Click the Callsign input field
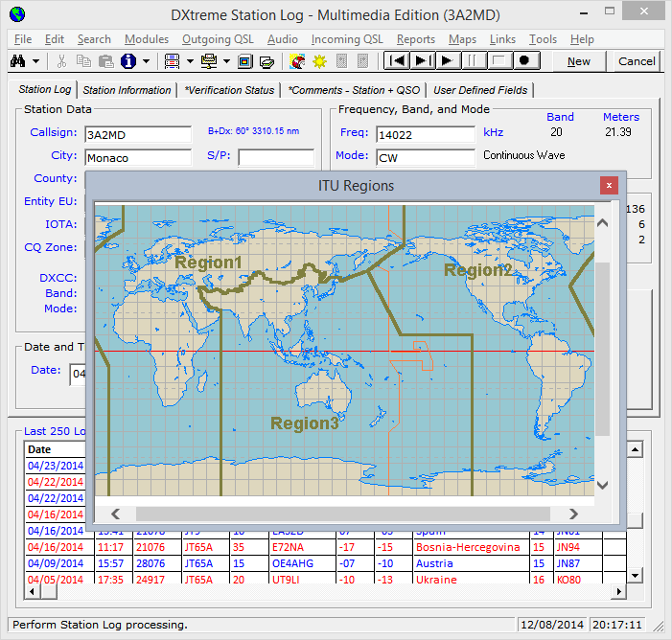 (x=138, y=134)
